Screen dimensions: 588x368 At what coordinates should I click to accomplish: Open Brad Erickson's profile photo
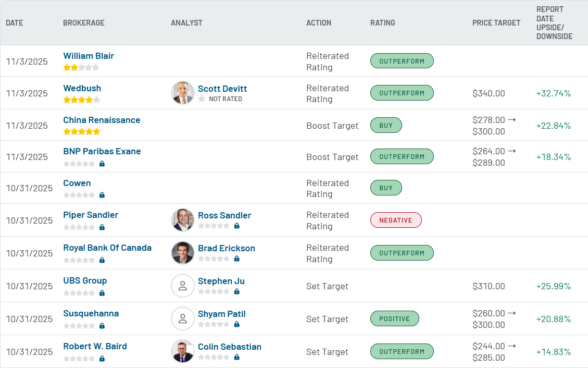pos(183,253)
